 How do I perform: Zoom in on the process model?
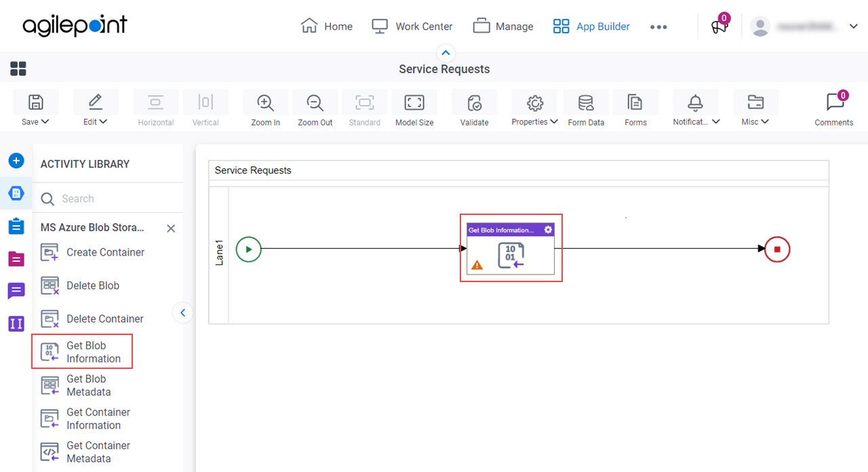tap(265, 102)
